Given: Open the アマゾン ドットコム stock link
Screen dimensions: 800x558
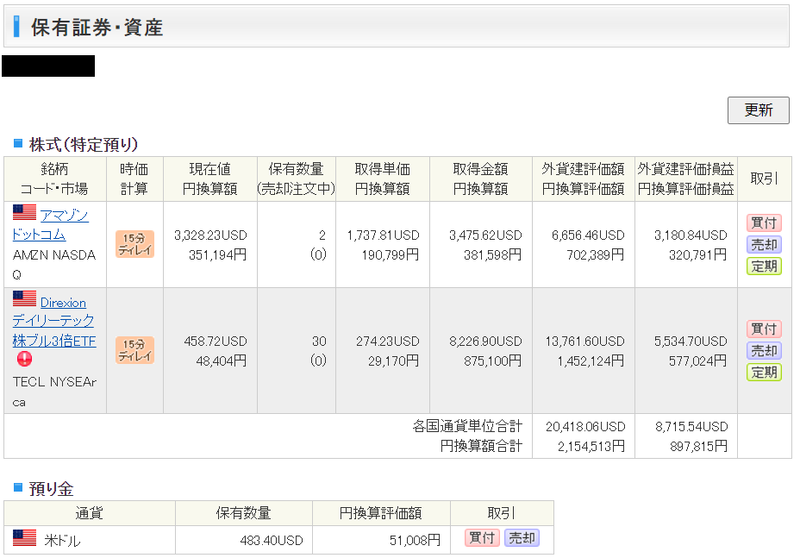Looking at the screenshot, I should 51,225.
